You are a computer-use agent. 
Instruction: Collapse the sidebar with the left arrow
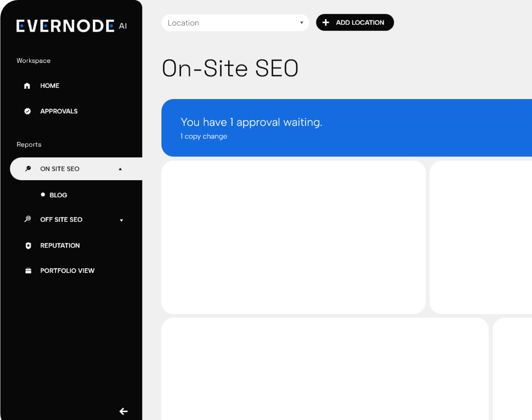click(x=123, y=411)
